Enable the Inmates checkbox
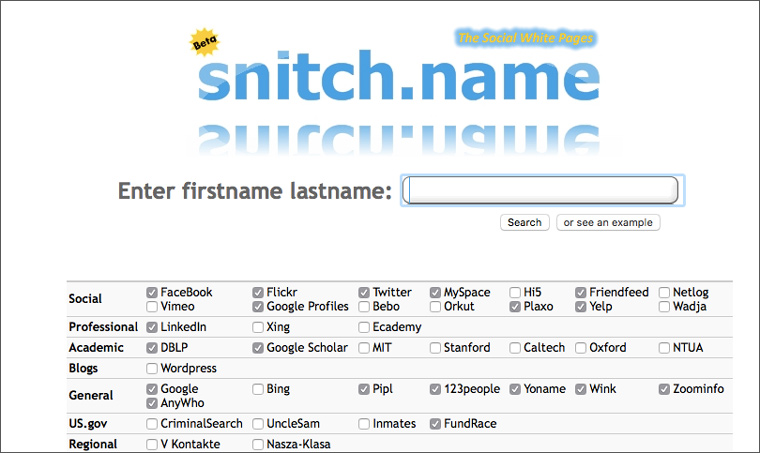The width and height of the screenshot is (760, 453). [x=364, y=424]
